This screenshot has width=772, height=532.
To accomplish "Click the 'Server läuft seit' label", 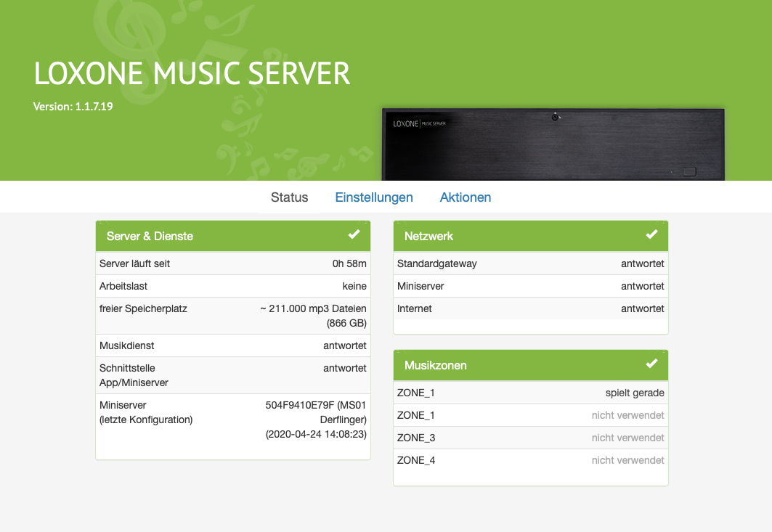I will tap(134, 263).
